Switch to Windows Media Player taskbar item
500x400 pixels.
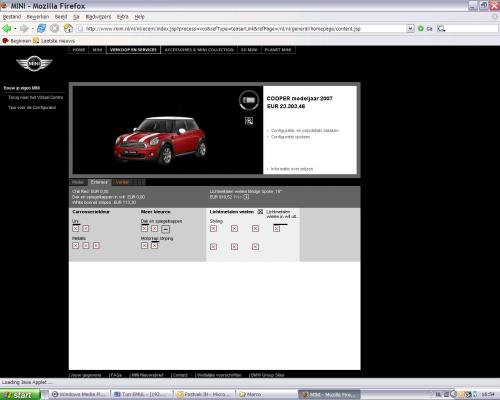pos(80,394)
